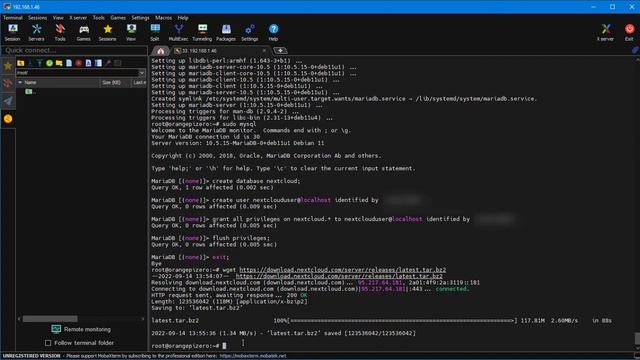Screen dimensions: 640x360
Task: Open the Sessions star toolbar icon
Action: coord(107,32)
